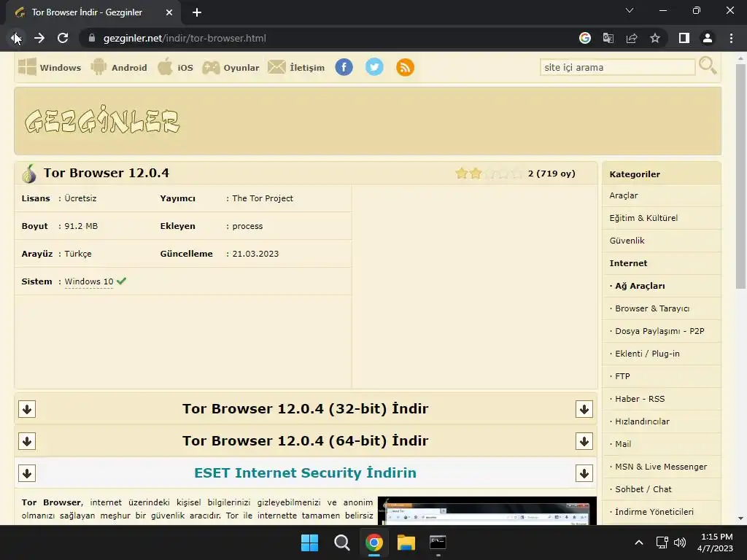Open File Explorer from taskbar
Viewport: 747px width, 560px height.
tap(406, 542)
